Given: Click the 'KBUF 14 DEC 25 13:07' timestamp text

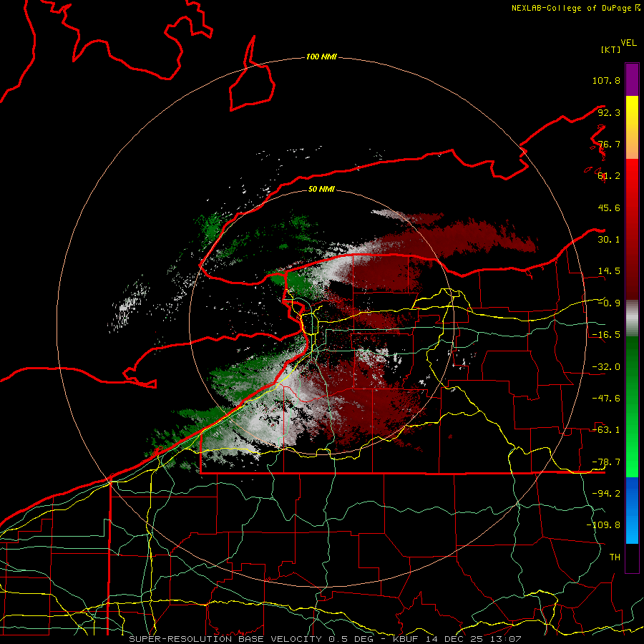Looking at the screenshot, I should (x=457, y=639).
